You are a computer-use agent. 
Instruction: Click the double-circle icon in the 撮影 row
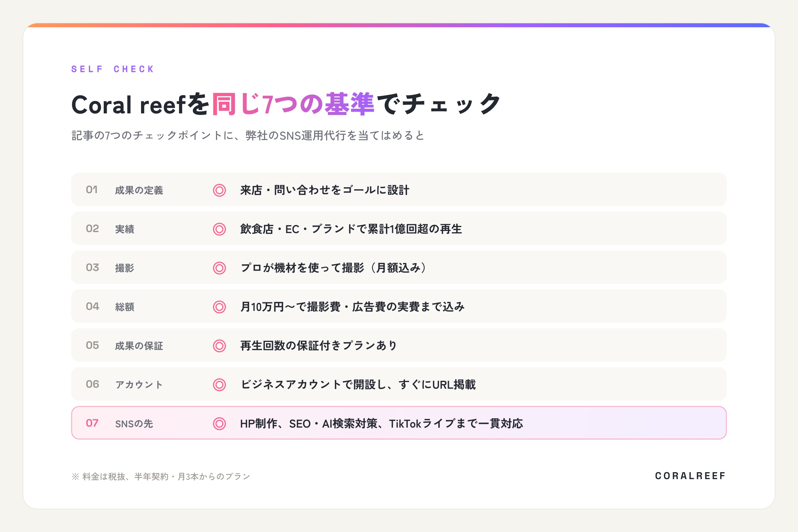click(x=219, y=268)
